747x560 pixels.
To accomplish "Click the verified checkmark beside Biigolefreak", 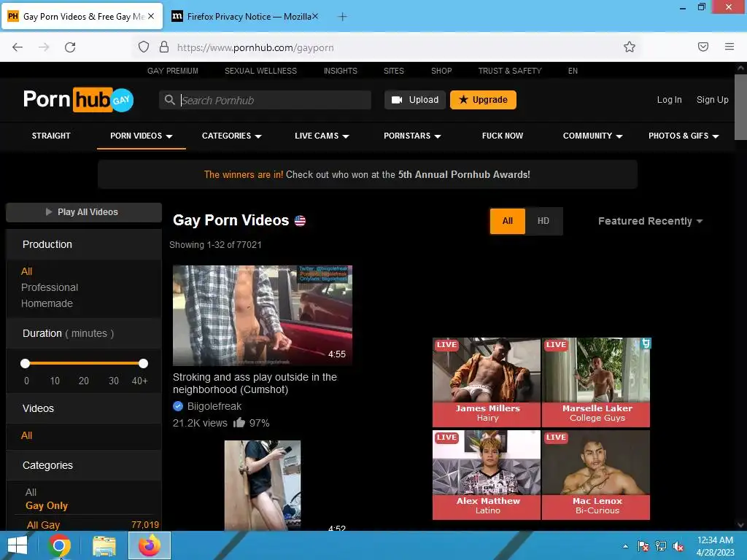I will click(178, 406).
